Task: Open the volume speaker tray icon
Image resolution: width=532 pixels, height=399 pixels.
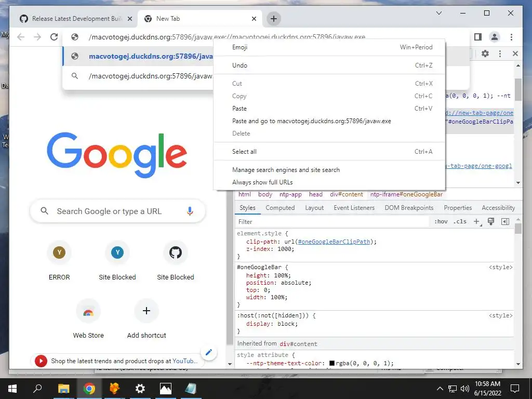Action: (465, 389)
